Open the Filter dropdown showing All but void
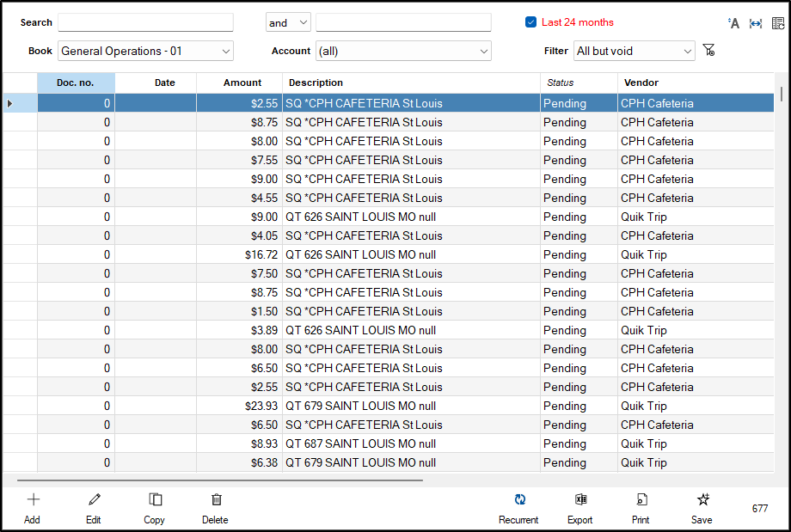The height and width of the screenshot is (532, 791). (x=635, y=51)
